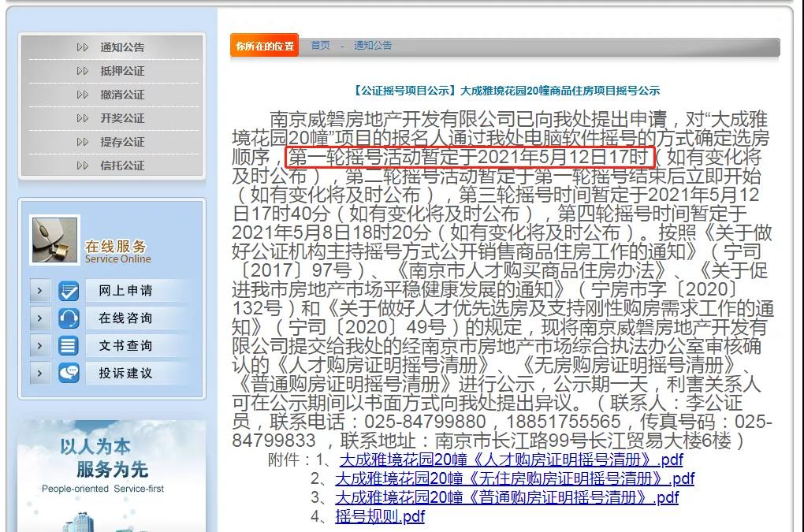Click the double-arrow icon beside 信托公证
804x532 pixels.
click(83, 166)
